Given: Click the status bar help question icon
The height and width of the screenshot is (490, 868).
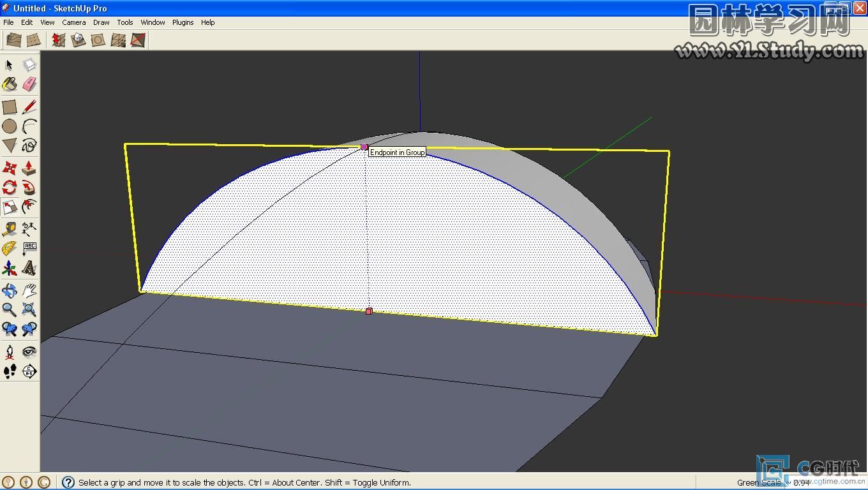Looking at the screenshot, I should click(x=68, y=482).
